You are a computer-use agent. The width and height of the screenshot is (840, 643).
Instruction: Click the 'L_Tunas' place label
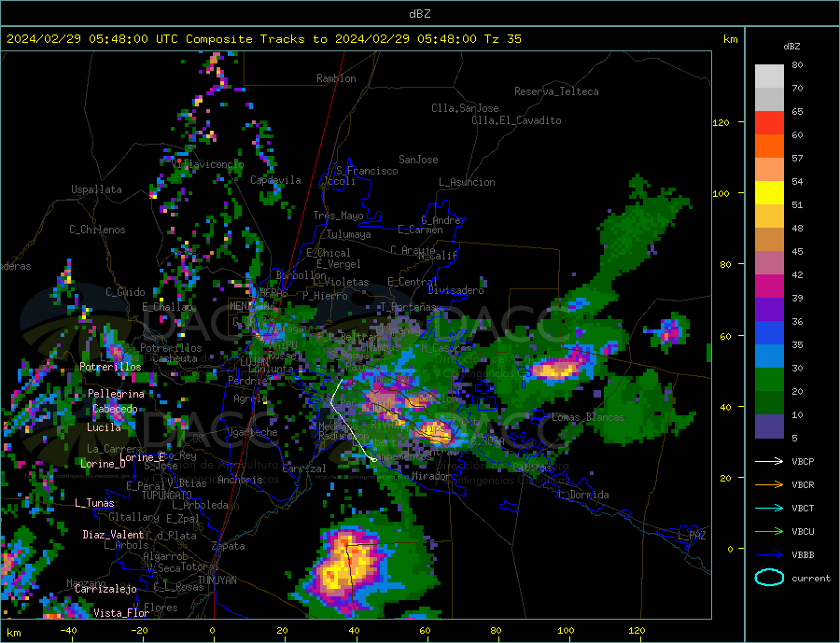(x=94, y=503)
